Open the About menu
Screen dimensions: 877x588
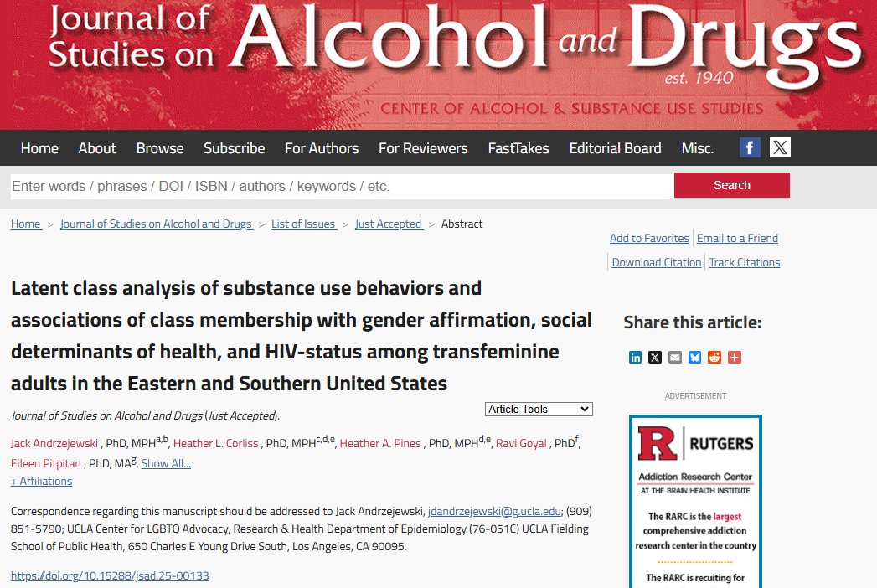coord(97,148)
